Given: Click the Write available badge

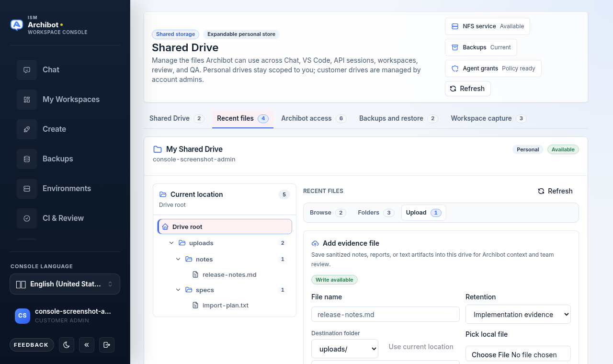Looking at the screenshot, I should tap(334, 280).
